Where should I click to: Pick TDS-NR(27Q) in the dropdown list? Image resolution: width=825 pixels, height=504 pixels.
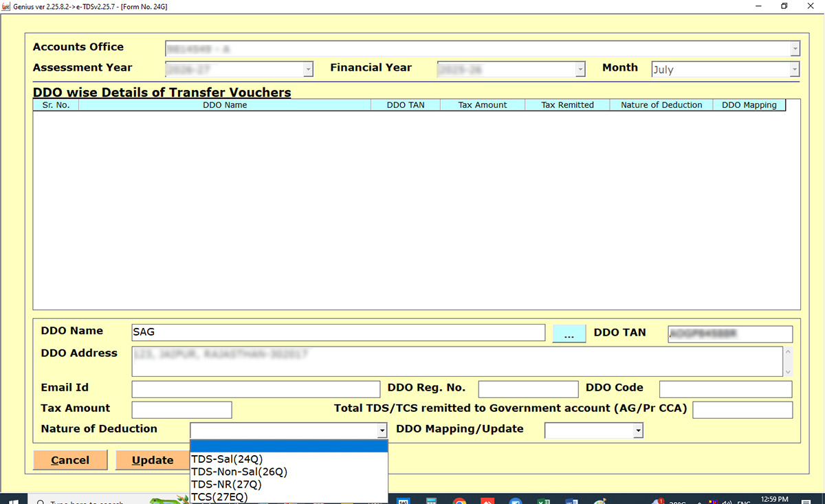[226, 484]
